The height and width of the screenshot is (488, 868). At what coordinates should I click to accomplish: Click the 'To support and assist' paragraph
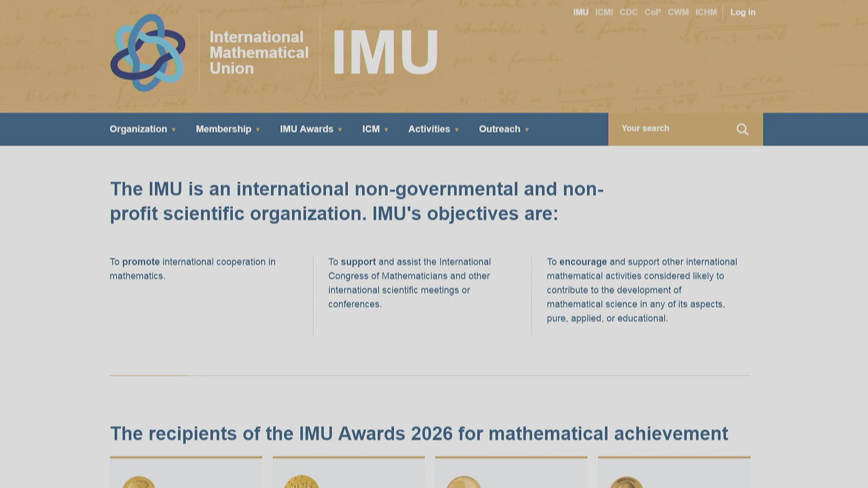(x=410, y=283)
